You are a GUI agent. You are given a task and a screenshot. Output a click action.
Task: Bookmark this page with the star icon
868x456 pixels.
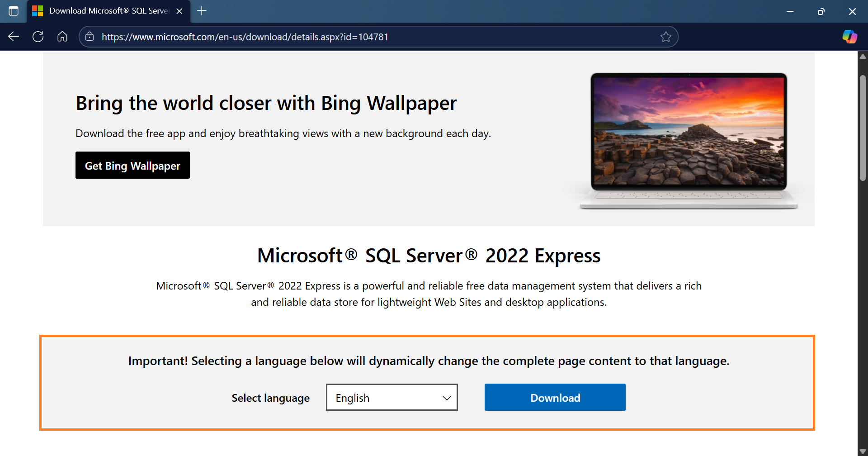(x=666, y=37)
